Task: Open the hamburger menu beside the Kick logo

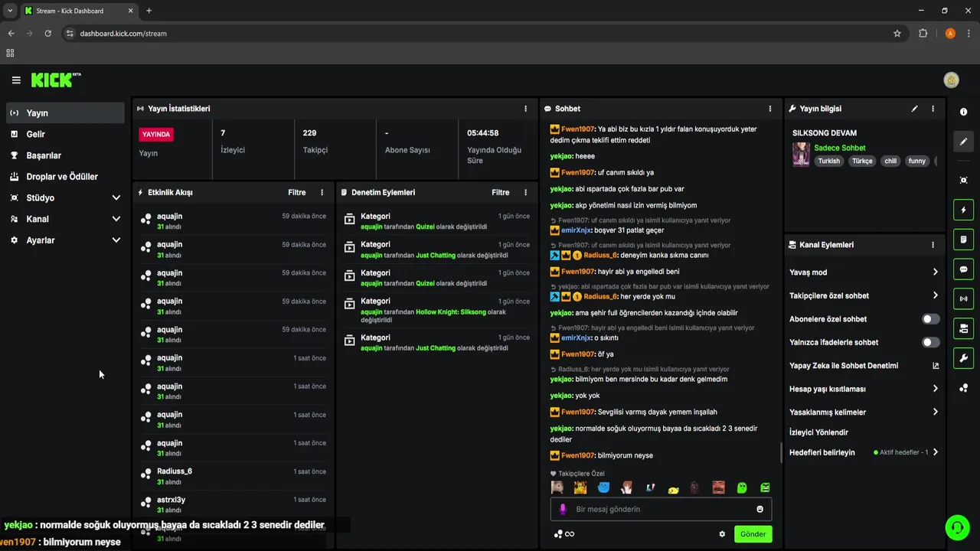Action: pyautogui.click(x=16, y=80)
